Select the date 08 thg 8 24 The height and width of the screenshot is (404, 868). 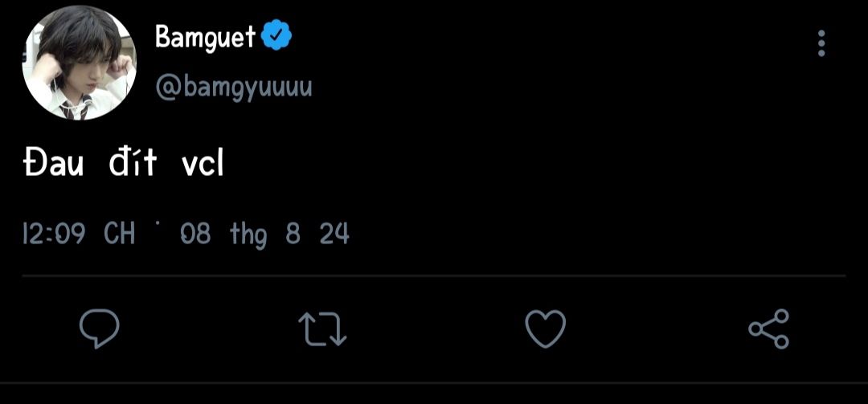coord(264,234)
